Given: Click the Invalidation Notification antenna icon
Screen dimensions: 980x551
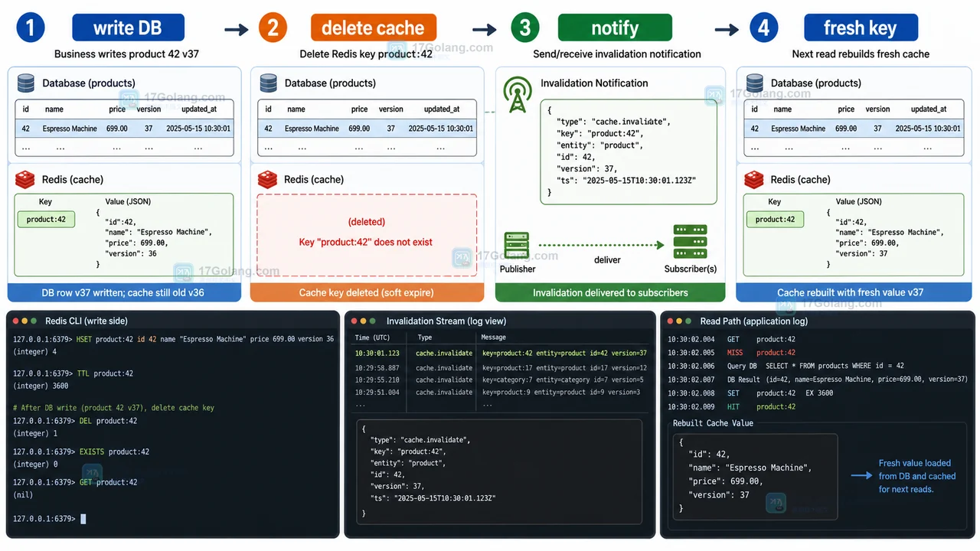Looking at the screenshot, I should [x=518, y=94].
